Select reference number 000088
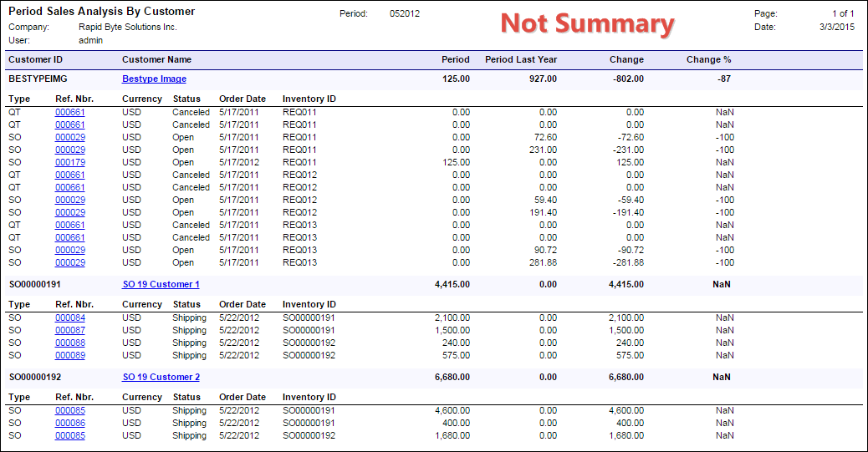The image size is (868, 452). [69, 343]
